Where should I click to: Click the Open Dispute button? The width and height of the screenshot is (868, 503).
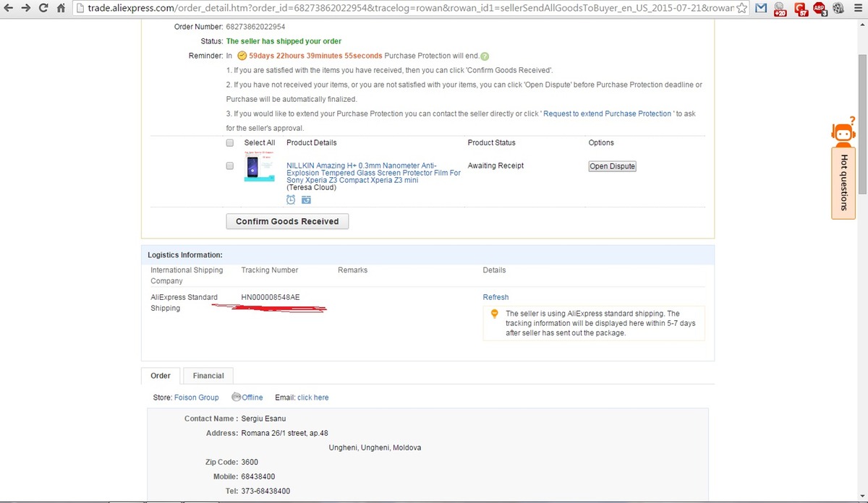[612, 166]
